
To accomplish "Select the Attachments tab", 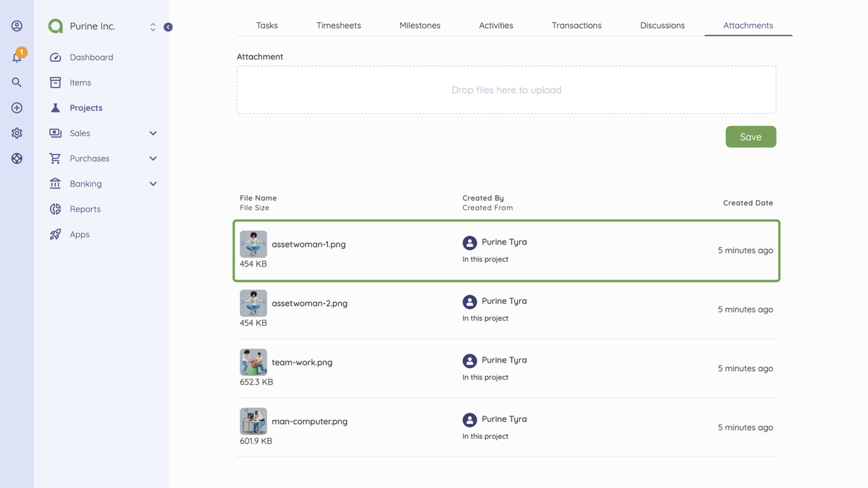I will click(748, 25).
